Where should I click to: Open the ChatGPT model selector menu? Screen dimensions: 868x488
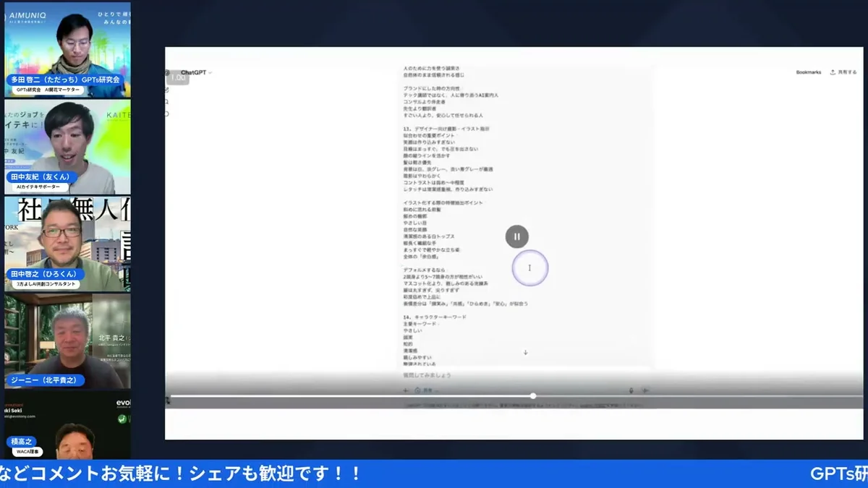click(x=194, y=72)
